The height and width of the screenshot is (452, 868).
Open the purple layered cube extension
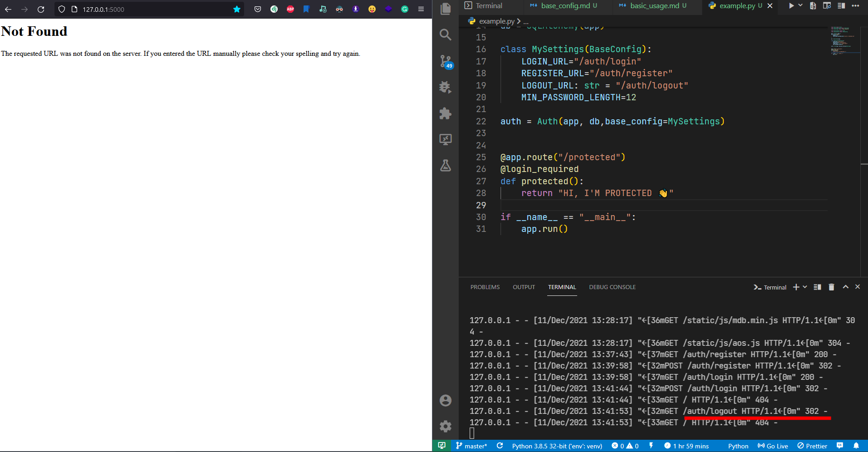pos(388,9)
